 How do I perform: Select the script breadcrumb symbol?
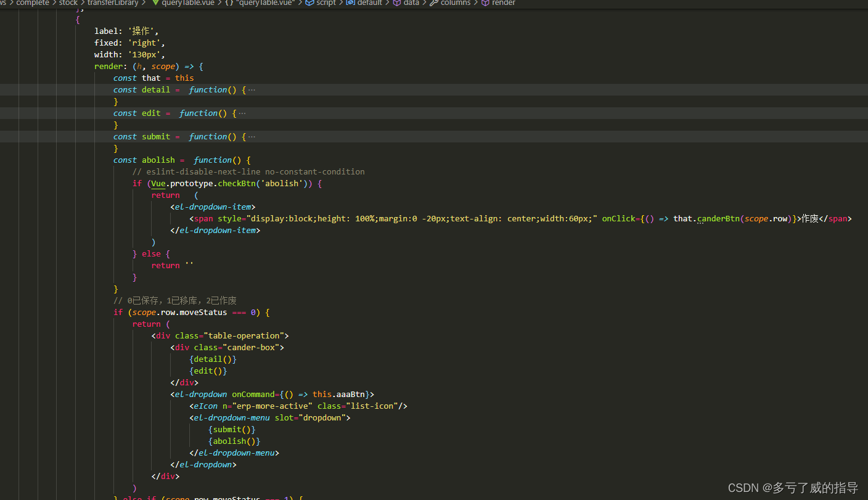coord(321,3)
